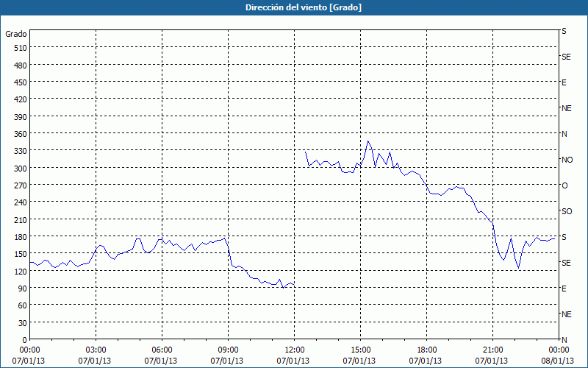Select the 90 y-axis value
588x368 pixels.
point(23,289)
